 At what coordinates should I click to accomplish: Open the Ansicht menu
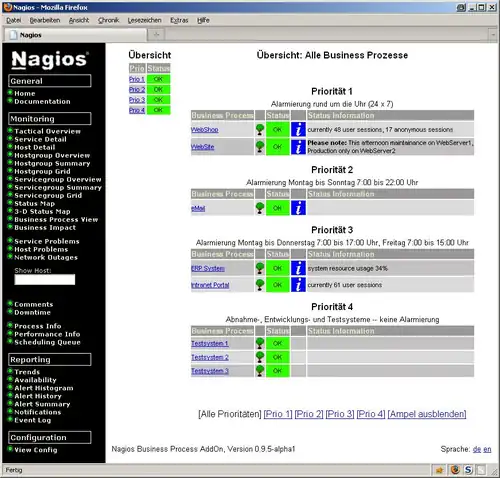pos(79,20)
